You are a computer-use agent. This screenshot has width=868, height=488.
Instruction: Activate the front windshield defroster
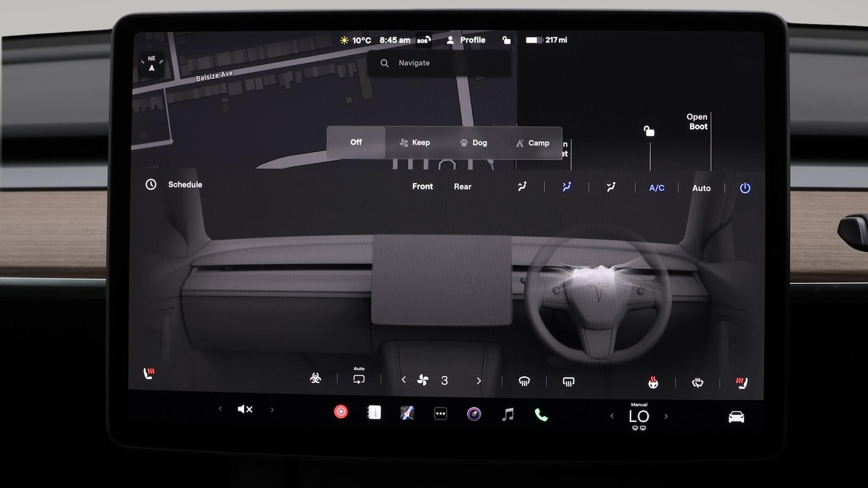525,380
